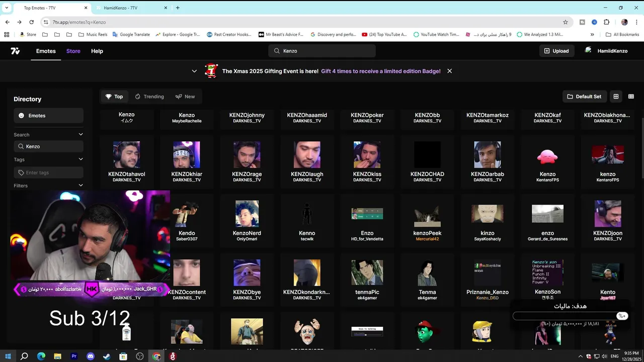This screenshot has height=362, width=644.
Task: Open the Emotes page in header
Action: click(46, 51)
